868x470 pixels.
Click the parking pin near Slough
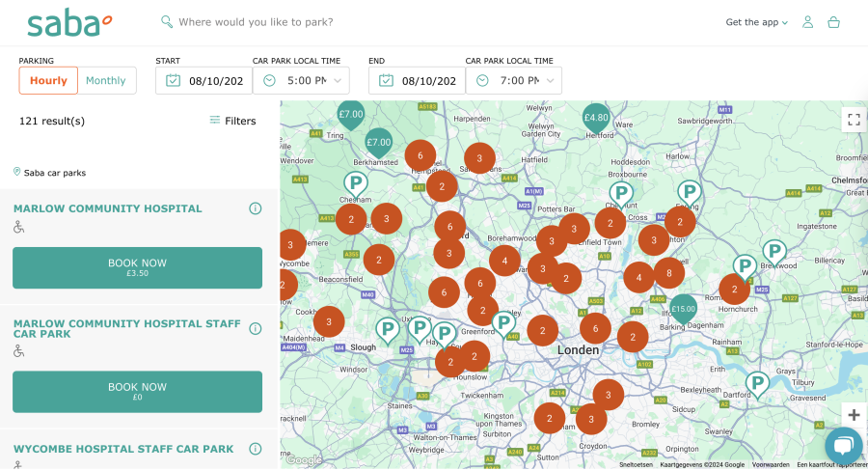coord(388,330)
